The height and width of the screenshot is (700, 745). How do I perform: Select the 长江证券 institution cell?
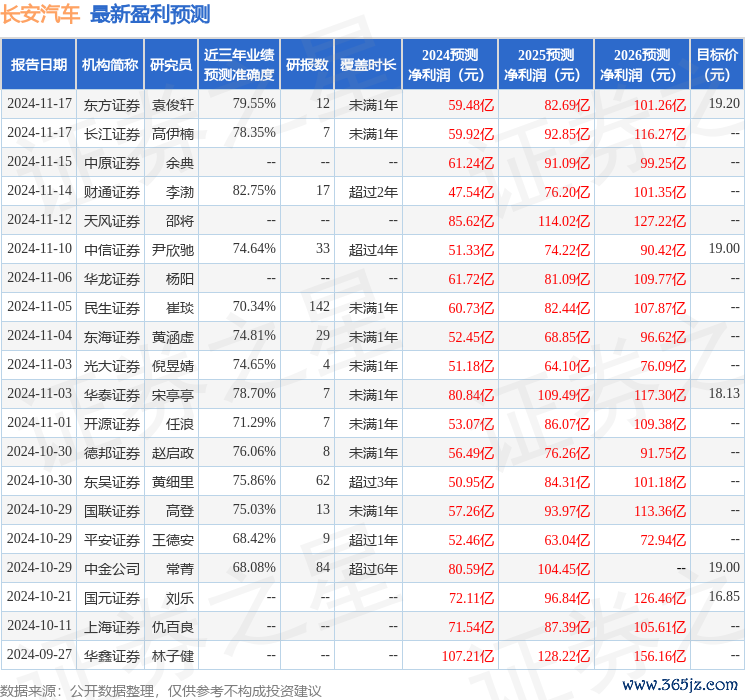(x=112, y=134)
